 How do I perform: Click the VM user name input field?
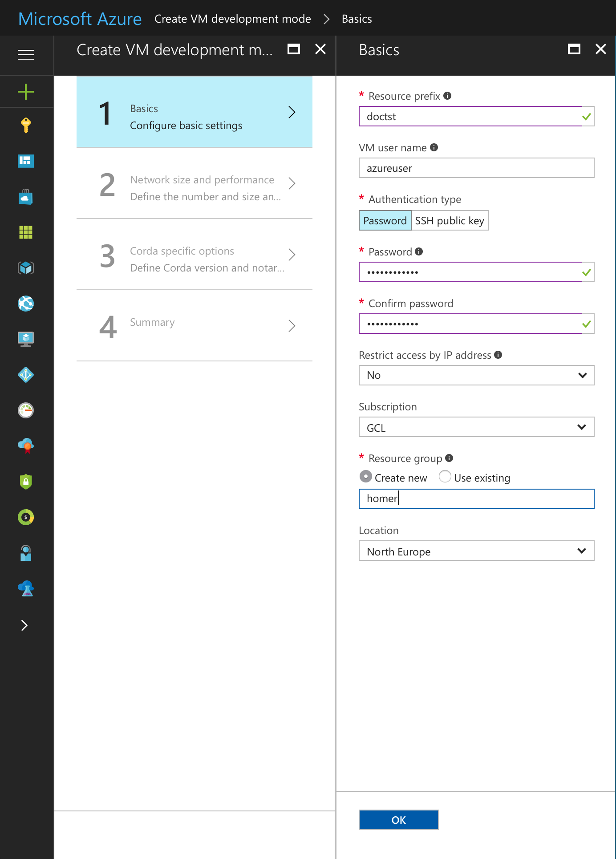coord(476,168)
